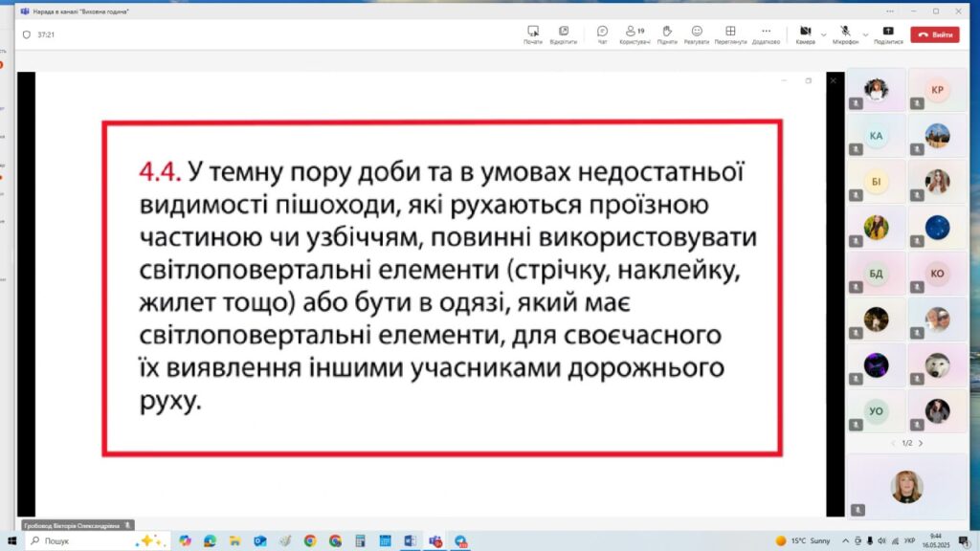Select the БД participant tile
Viewport: 980px width, 551px height.
[x=877, y=273]
